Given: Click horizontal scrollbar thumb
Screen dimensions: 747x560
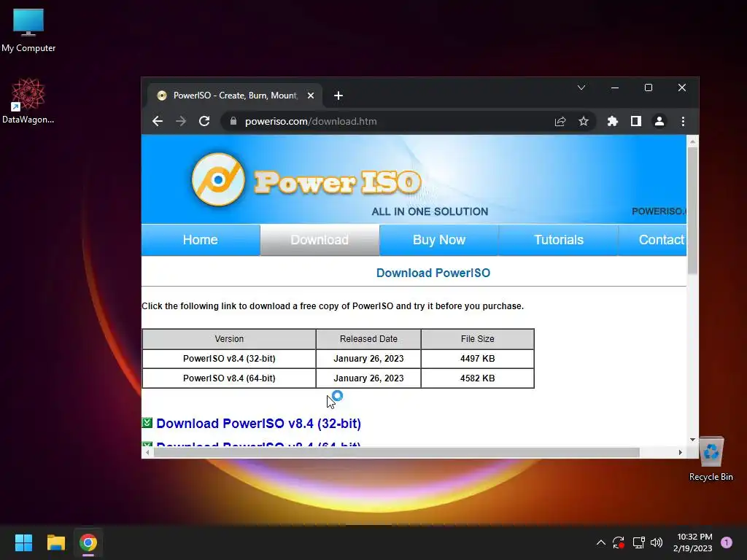Looking at the screenshot, I should (x=396, y=452).
